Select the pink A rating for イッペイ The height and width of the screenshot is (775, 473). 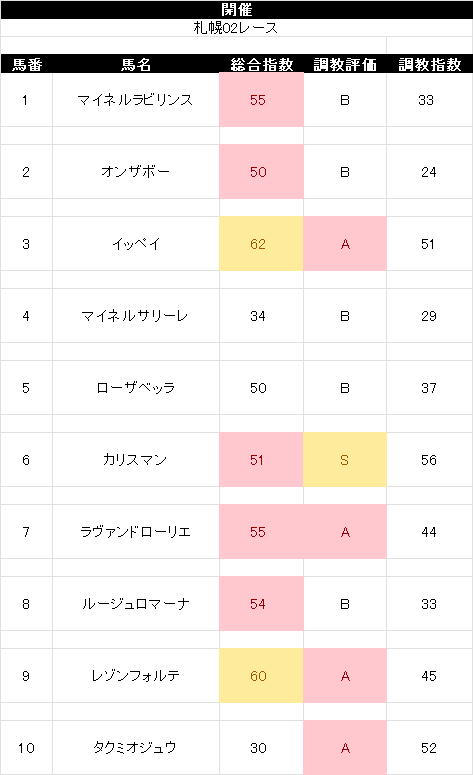click(x=345, y=244)
